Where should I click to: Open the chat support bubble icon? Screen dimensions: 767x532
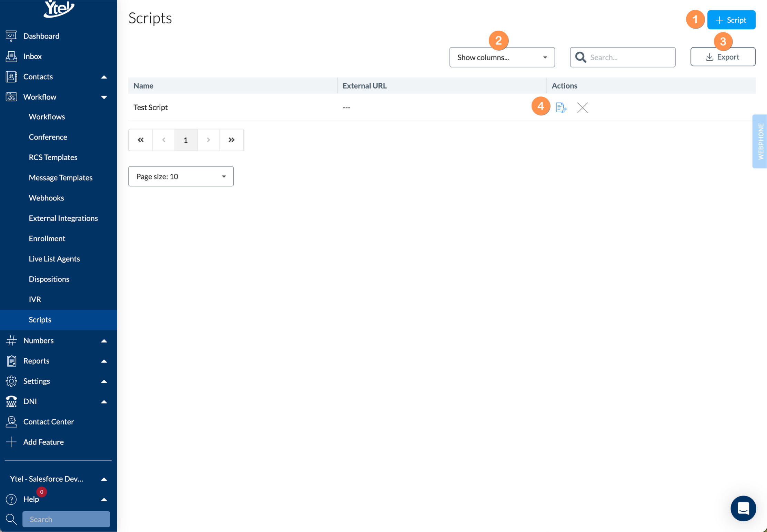[x=743, y=508]
